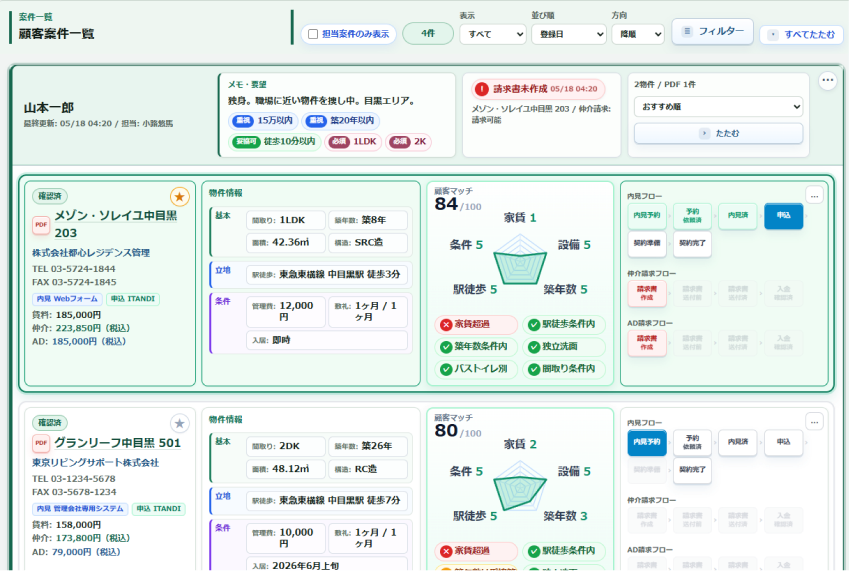
Task: Open 株式会社都心レジデンス管理 company link
Action: 91,253
